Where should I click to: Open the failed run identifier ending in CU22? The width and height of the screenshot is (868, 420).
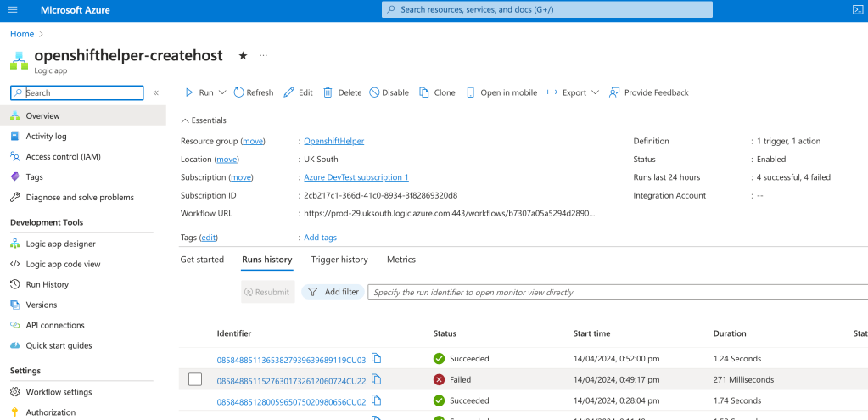click(291, 381)
